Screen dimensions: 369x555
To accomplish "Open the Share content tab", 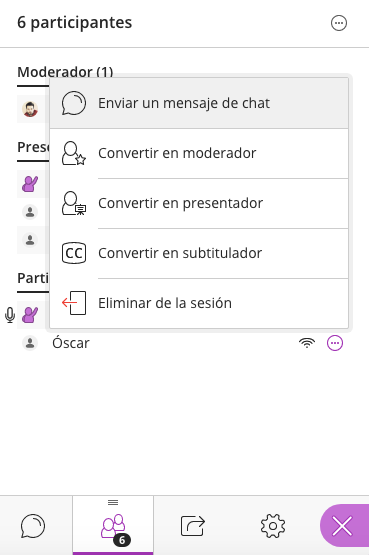I will pyautogui.click(x=193, y=526).
